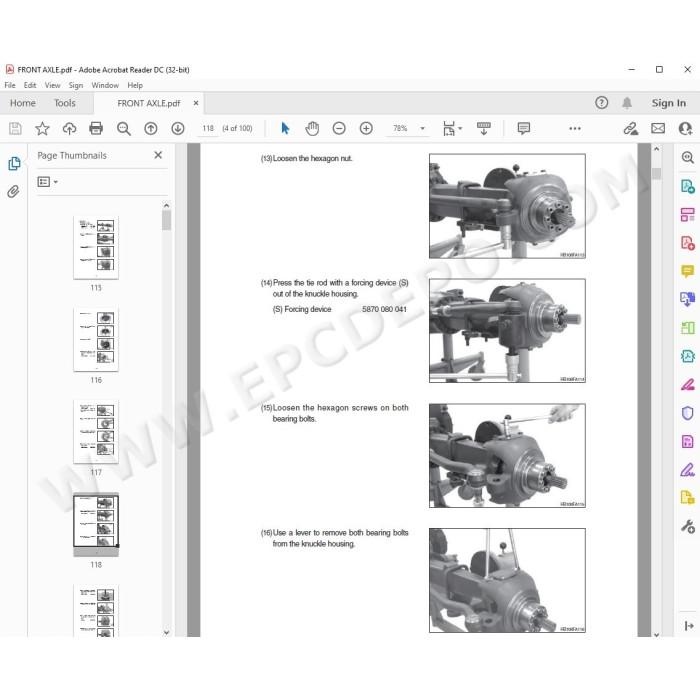Screen dimensions: 700x700
Task: Close the FRONT AXLE.pdf tab
Action: (196, 103)
